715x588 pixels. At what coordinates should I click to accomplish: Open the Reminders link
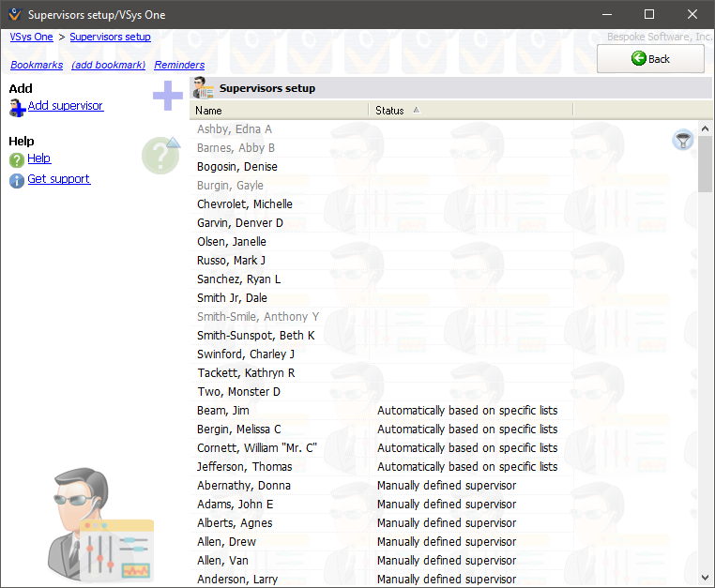179,65
